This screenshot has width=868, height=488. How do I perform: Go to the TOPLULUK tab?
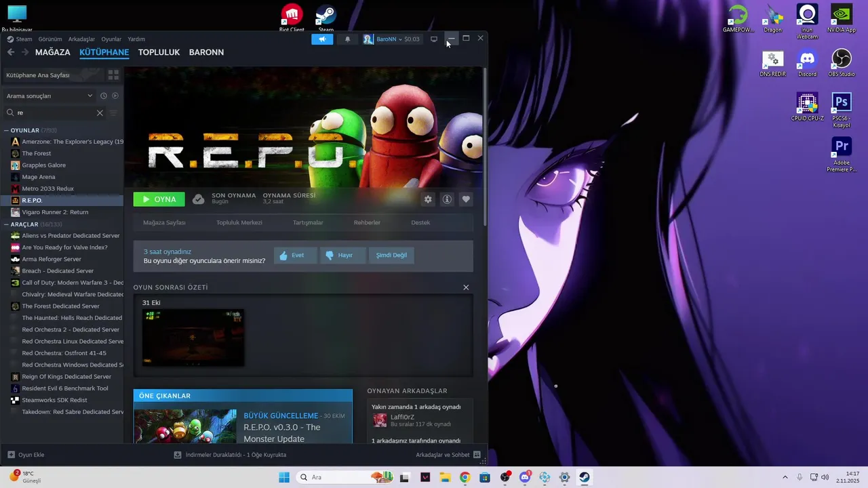[159, 52]
